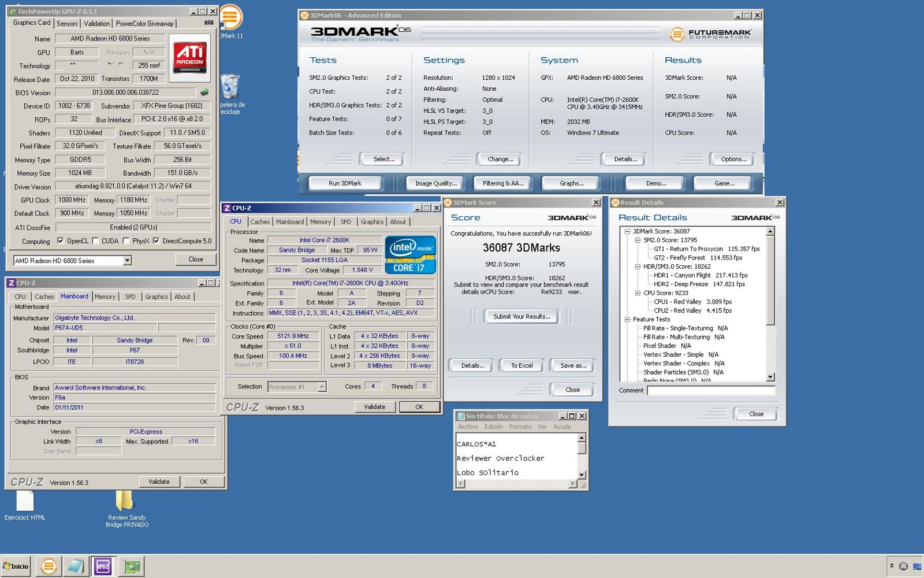This screenshot has width=924, height=578.
Task: Click the GPU-Z screenshot camera icon
Action: [x=208, y=23]
